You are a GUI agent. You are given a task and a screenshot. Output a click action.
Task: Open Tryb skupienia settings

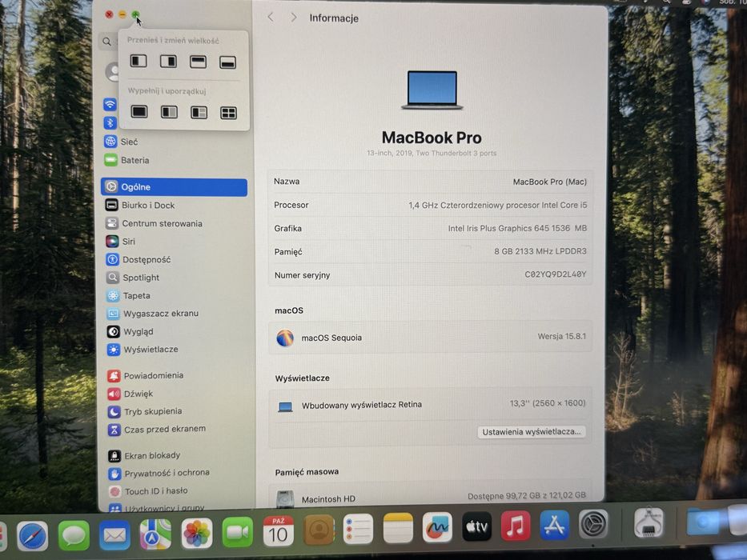coord(175,411)
